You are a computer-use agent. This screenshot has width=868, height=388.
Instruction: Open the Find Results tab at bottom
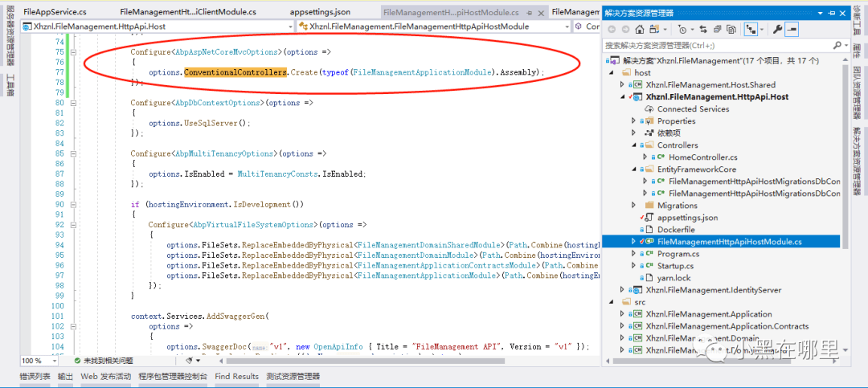point(236,376)
